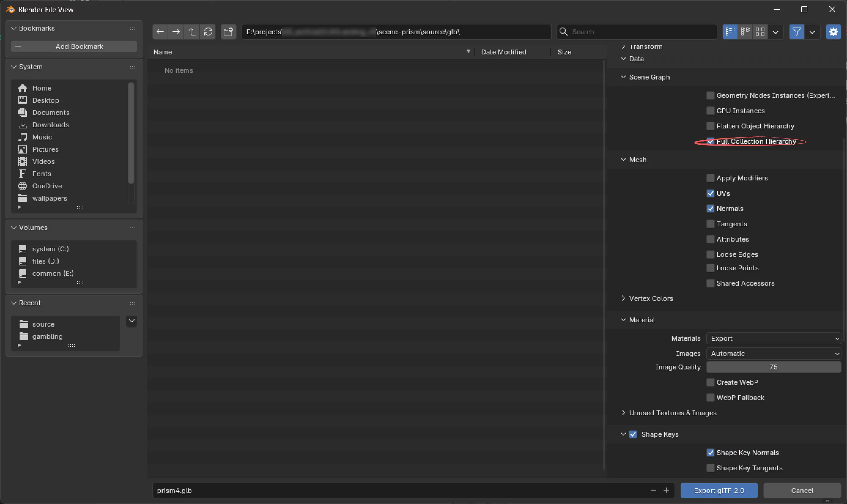Image resolution: width=847 pixels, height=504 pixels.
Task: Open display settings dropdown arrow
Action: 775,32
